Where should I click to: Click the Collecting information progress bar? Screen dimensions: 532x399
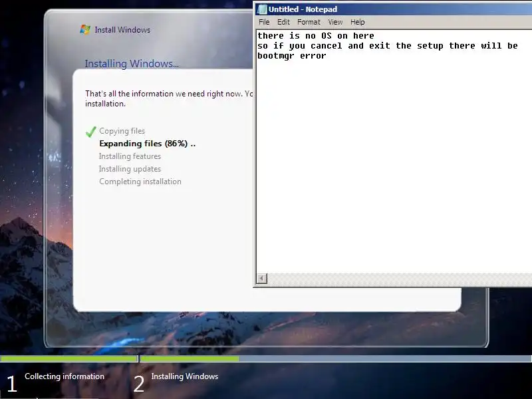69,358
